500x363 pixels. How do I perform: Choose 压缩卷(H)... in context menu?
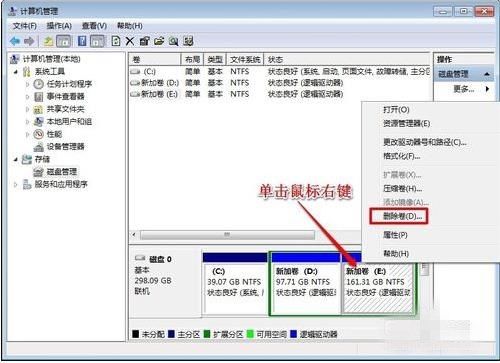[403, 189]
